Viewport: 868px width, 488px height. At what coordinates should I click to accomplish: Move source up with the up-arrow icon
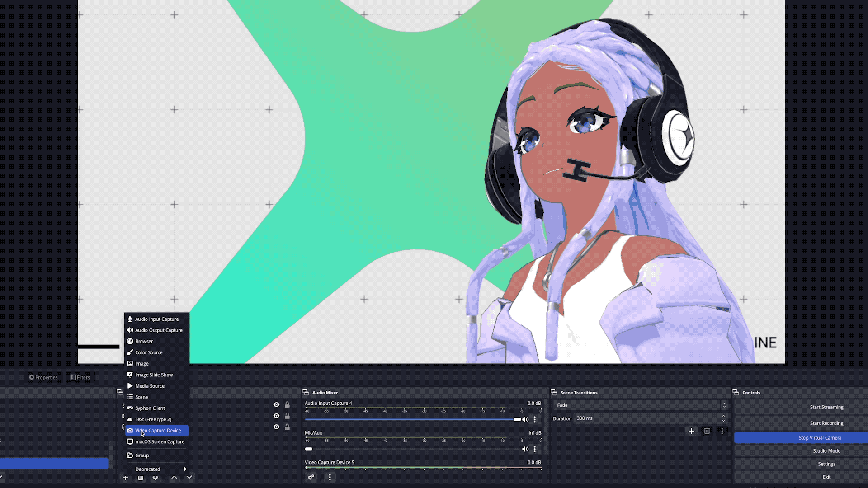tap(174, 477)
